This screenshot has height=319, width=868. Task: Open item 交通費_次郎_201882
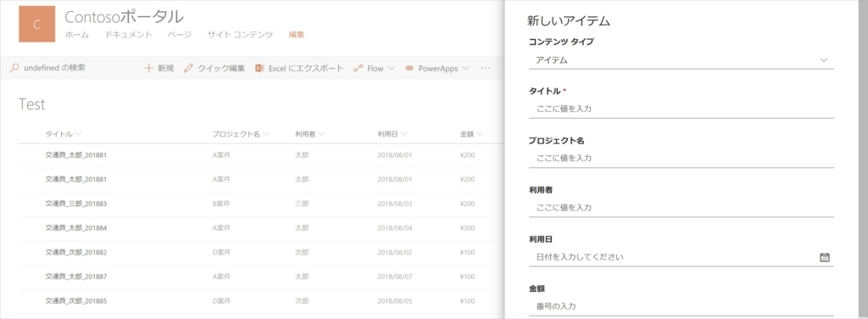click(x=75, y=253)
